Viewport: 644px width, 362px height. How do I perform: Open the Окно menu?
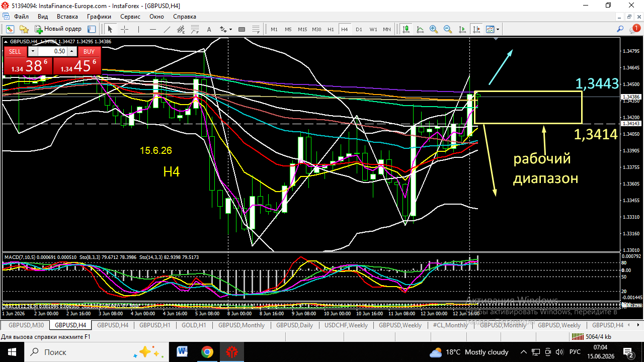(156, 16)
